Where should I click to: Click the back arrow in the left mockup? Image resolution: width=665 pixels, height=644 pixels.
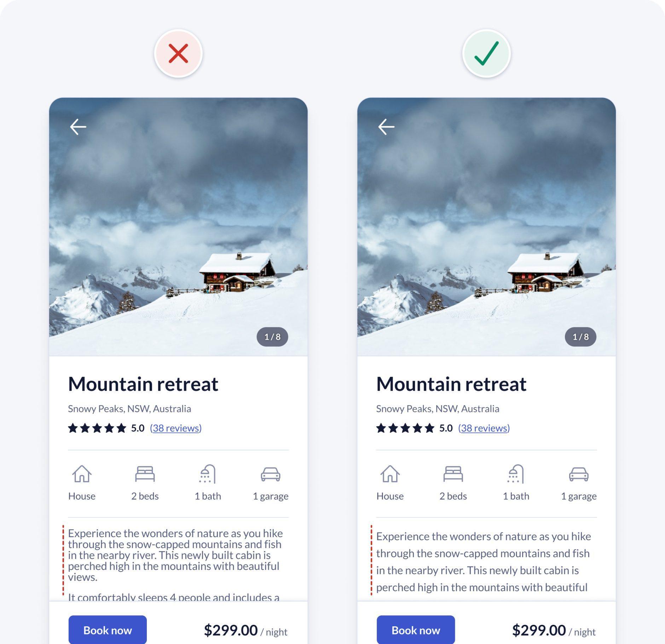[x=78, y=127]
